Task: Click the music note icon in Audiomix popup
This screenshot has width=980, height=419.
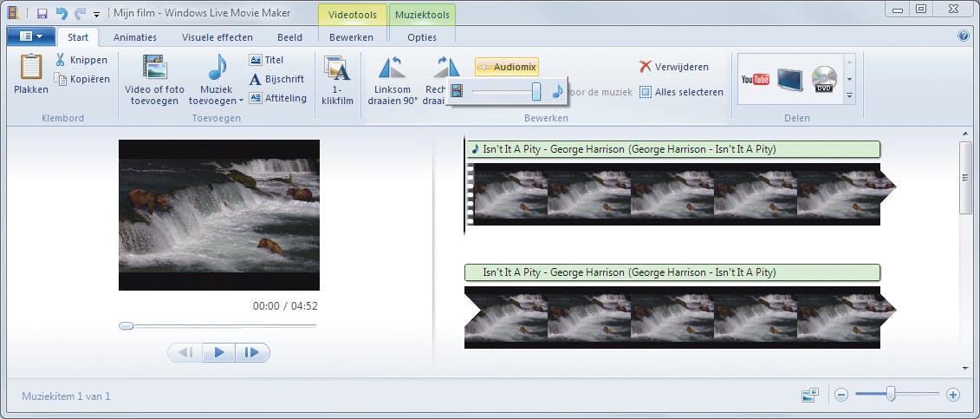Action: coord(557,92)
